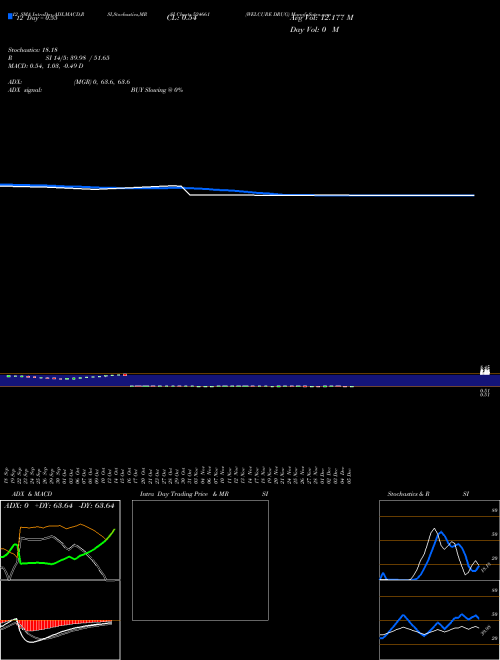500x660 pixels.
Task: Click the 'ADX & MACD' panel title
Action: click(32, 494)
